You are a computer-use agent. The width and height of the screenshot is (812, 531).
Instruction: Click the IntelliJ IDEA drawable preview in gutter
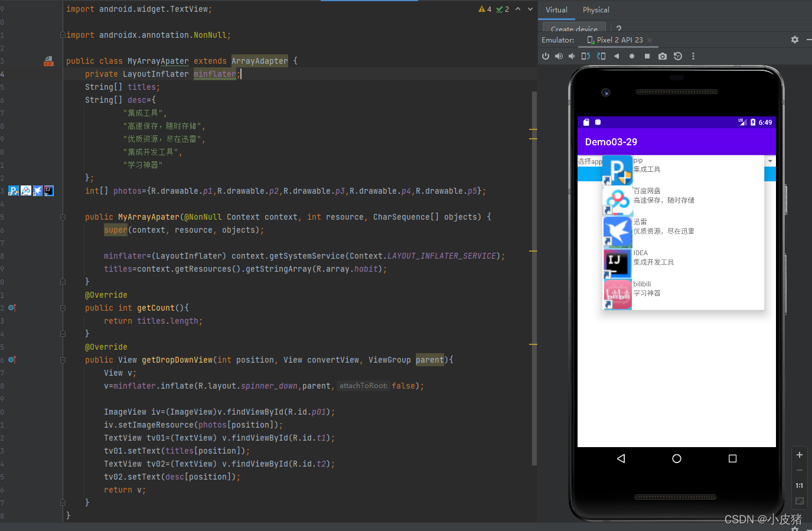click(49, 190)
